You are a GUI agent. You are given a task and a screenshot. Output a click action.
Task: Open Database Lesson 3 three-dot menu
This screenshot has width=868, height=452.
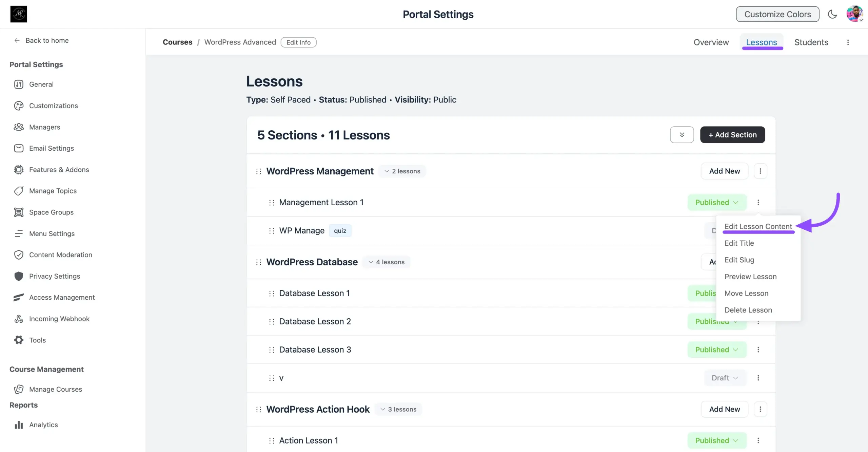tap(758, 350)
